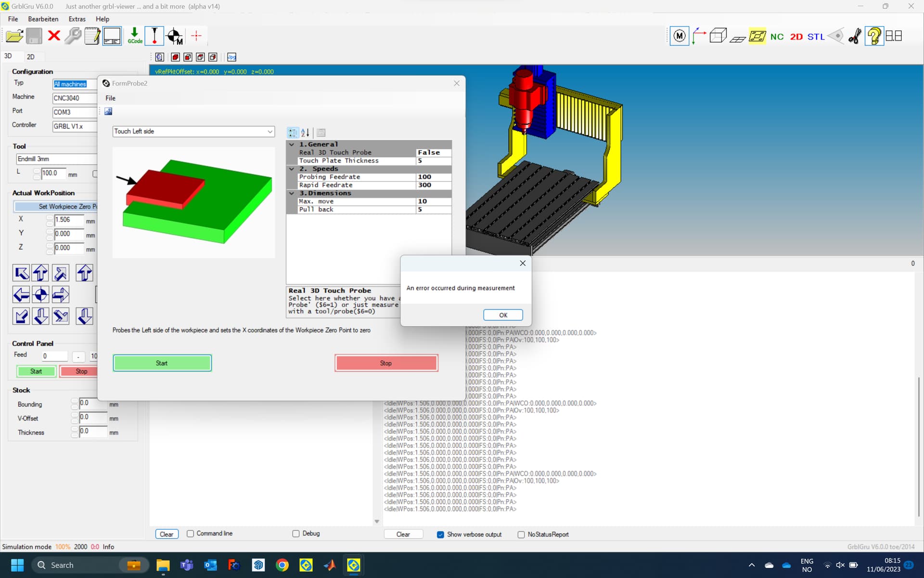Click the Jpg export icon
Image resolution: width=924 pixels, height=578 pixels.
click(x=231, y=57)
